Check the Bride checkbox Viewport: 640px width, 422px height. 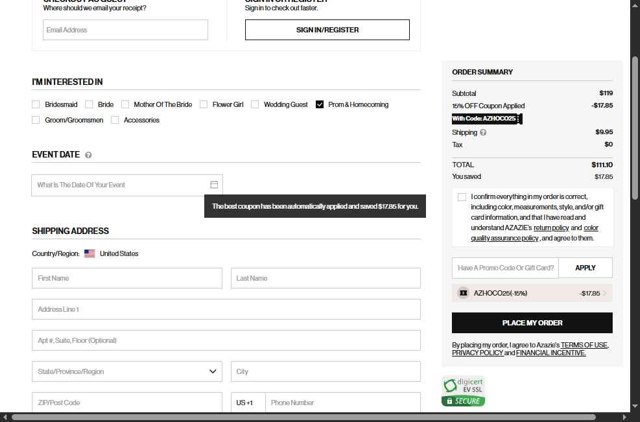click(89, 104)
